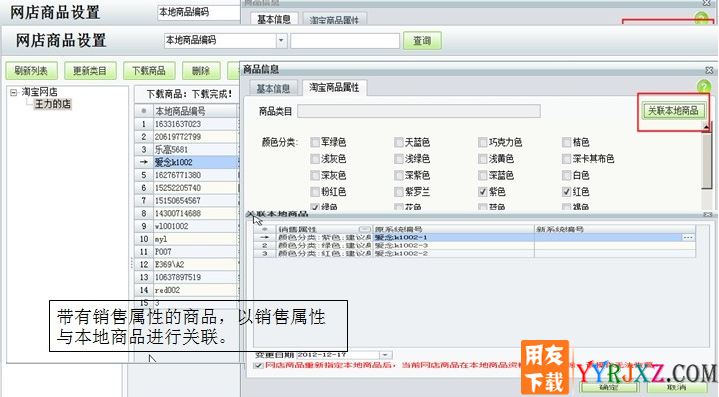Select row 10637897519 in product list
Viewport: 719px width, 397px height.
coord(186,277)
